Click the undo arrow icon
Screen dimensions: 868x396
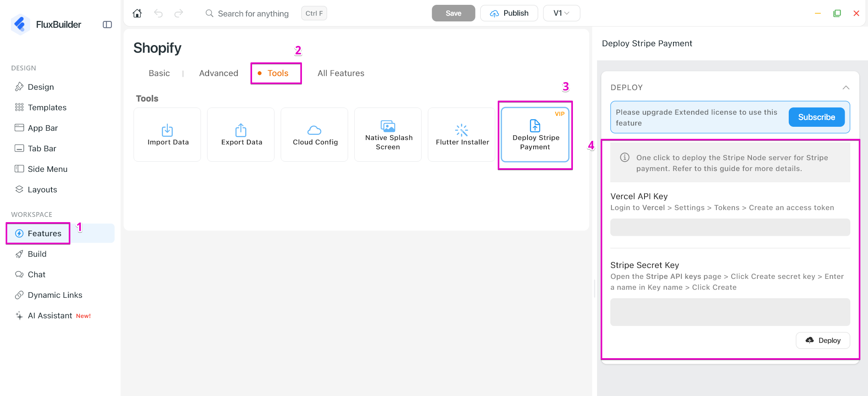pos(158,13)
